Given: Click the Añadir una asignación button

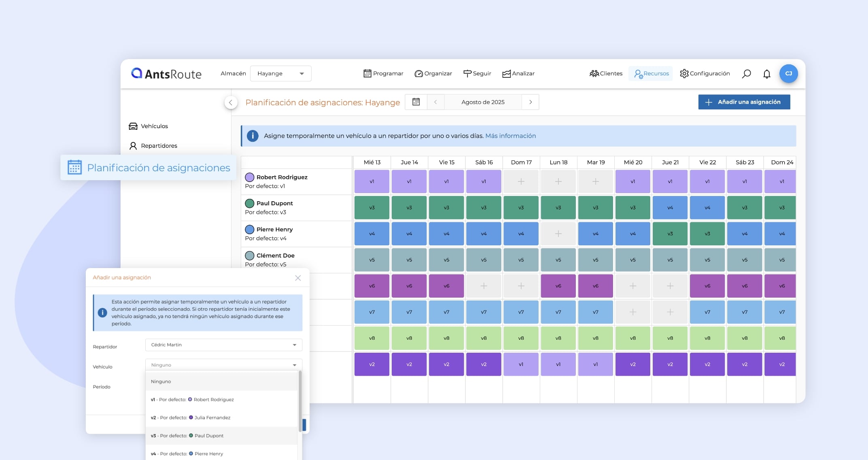Looking at the screenshot, I should pyautogui.click(x=744, y=102).
